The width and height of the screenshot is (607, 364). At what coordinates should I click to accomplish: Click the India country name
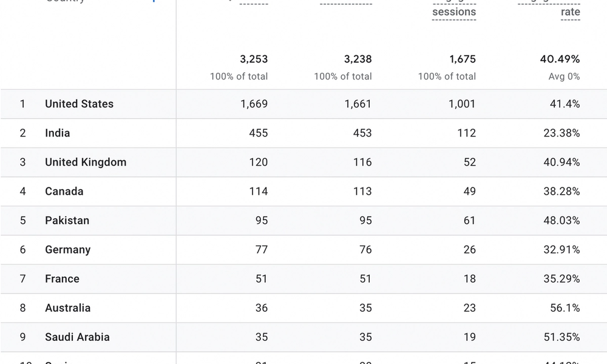pyautogui.click(x=57, y=133)
